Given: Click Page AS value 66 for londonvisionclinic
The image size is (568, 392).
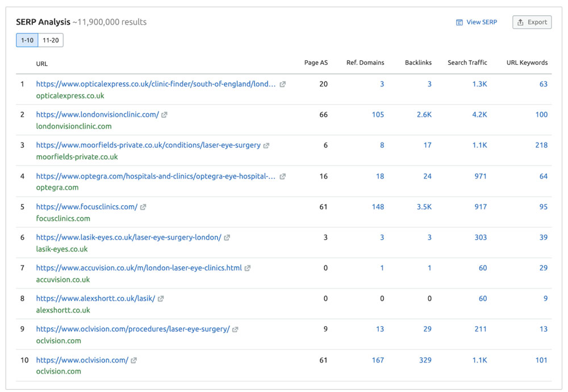Looking at the screenshot, I should (x=324, y=115).
